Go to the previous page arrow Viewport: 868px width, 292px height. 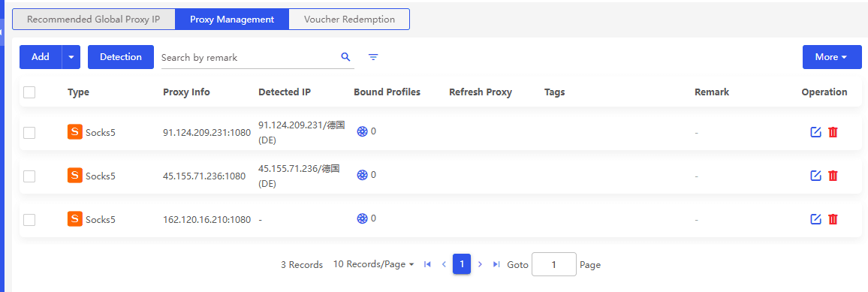(x=444, y=264)
